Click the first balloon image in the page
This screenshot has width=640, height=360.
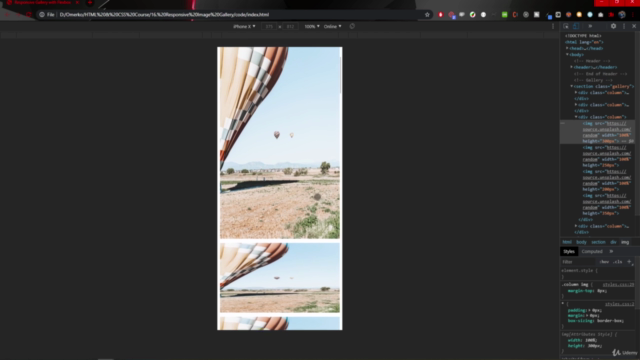[x=280, y=143]
